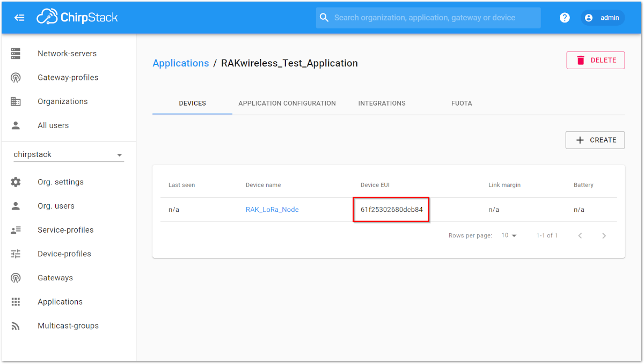Click the Delete application button

pyautogui.click(x=596, y=60)
